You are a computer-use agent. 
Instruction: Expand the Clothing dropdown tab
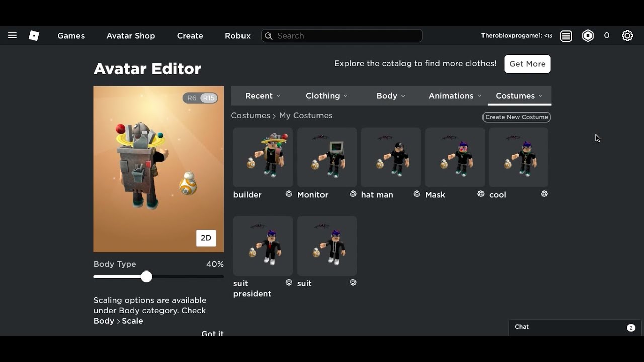pos(327,96)
